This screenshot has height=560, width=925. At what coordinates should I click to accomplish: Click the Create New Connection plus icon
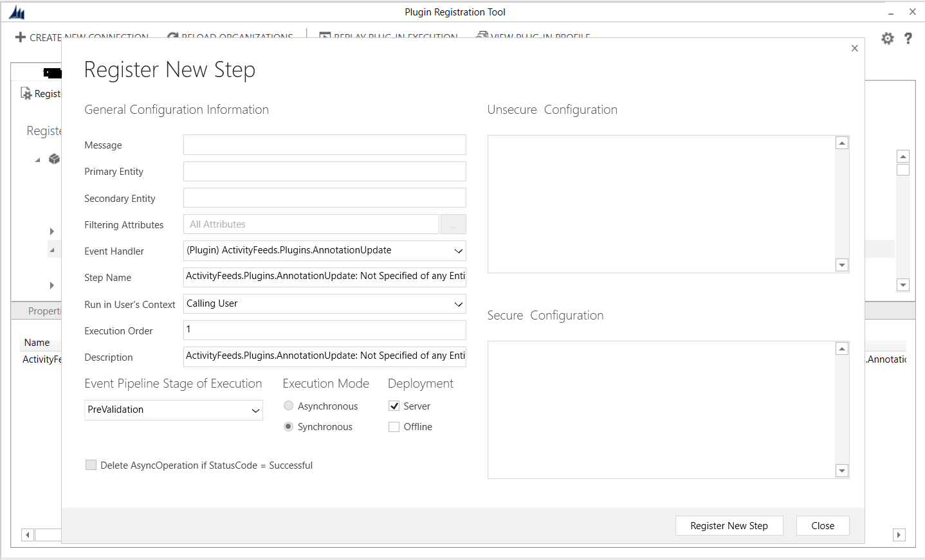(x=21, y=37)
